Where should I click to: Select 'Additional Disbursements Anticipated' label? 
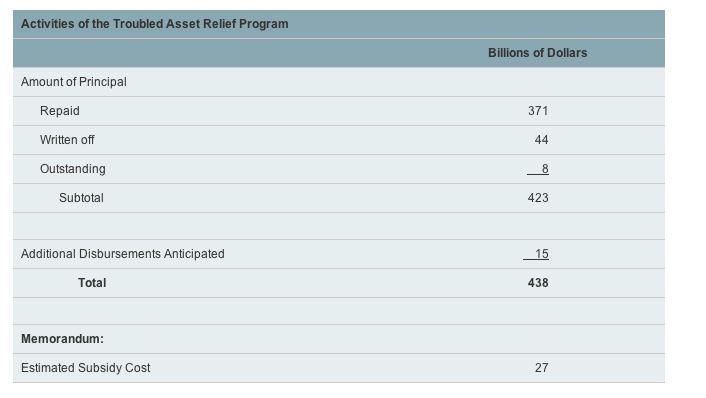(x=122, y=254)
